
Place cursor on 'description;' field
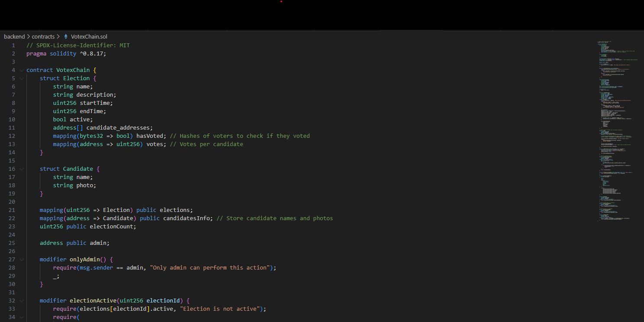(x=96, y=95)
